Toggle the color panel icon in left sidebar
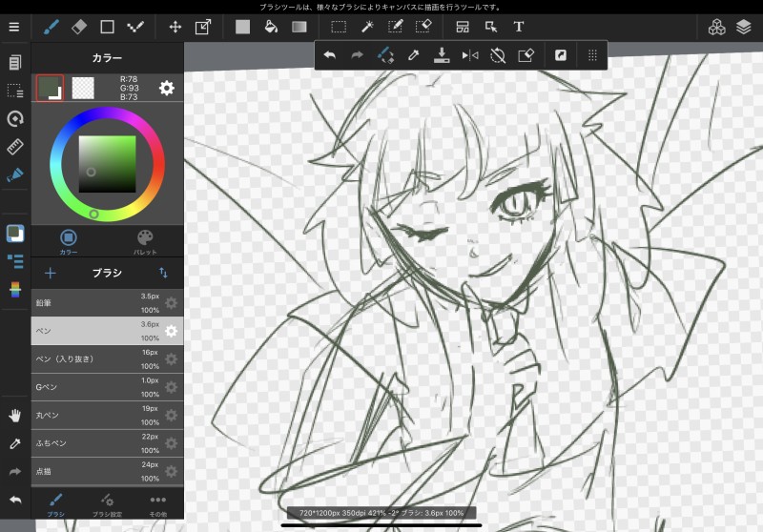Viewport: 763px width, 532px height. pyautogui.click(x=15, y=234)
